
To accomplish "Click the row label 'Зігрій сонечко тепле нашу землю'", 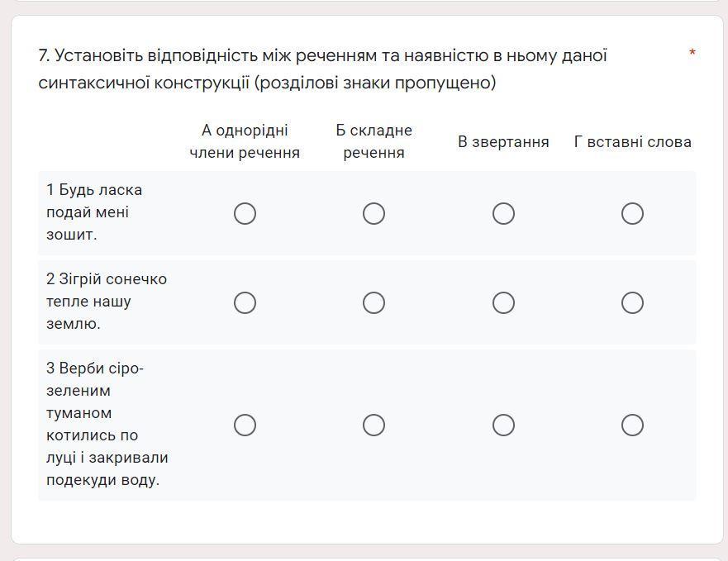I will [107, 302].
